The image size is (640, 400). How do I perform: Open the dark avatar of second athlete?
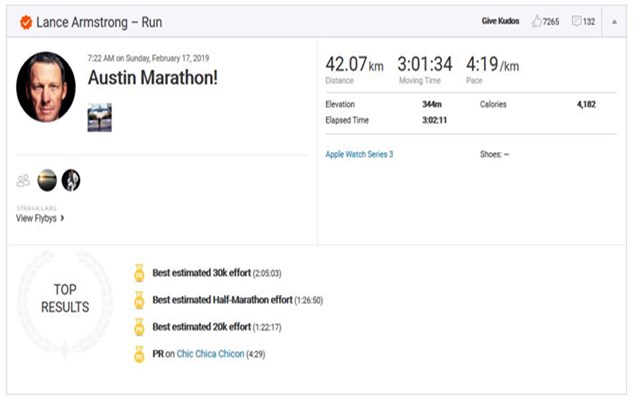pos(71,180)
